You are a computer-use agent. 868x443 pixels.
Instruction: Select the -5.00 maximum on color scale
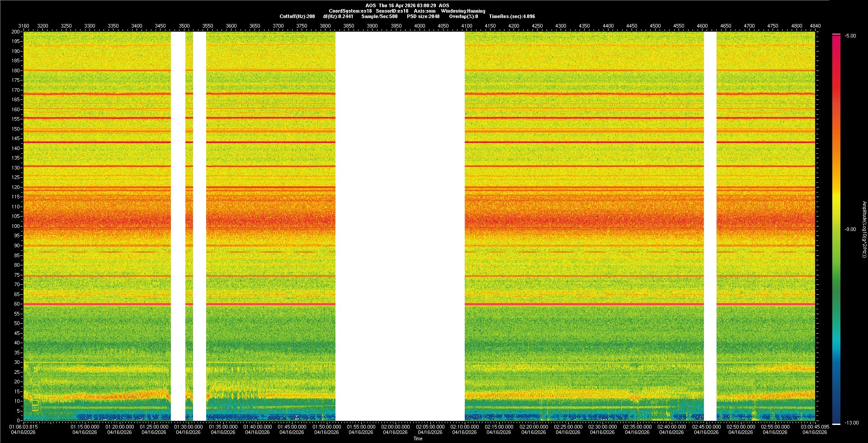pos(850,36)
